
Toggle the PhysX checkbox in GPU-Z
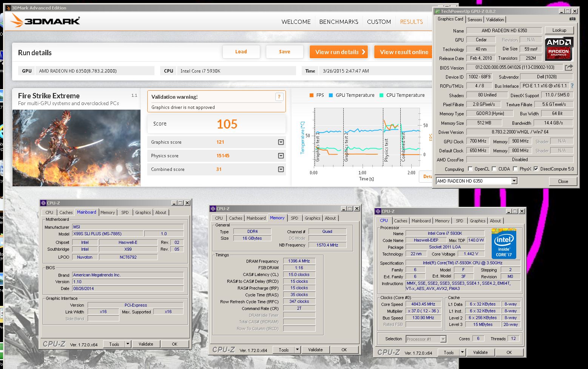coord(515,169)
